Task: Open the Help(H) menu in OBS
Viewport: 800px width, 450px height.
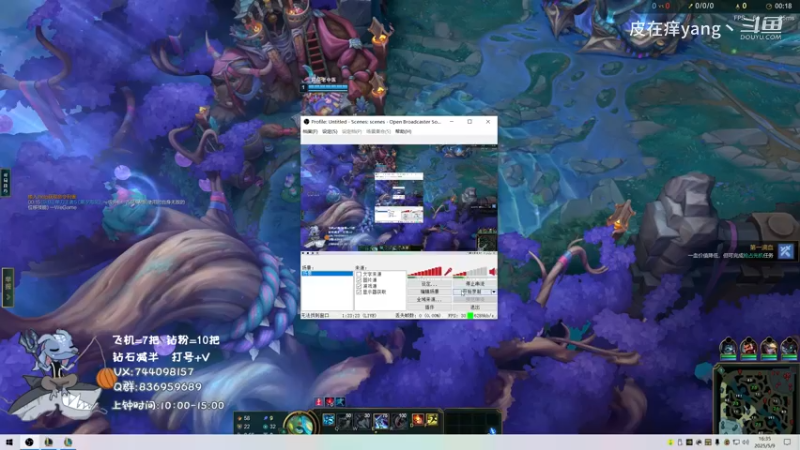Action: [x=403, y=132]
